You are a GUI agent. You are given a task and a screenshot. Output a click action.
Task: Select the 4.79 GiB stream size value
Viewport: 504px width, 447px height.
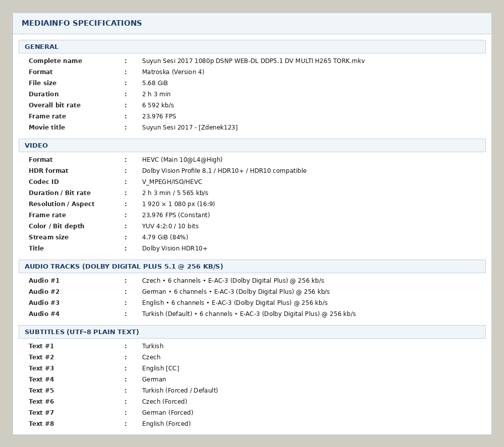coord(165,237)
